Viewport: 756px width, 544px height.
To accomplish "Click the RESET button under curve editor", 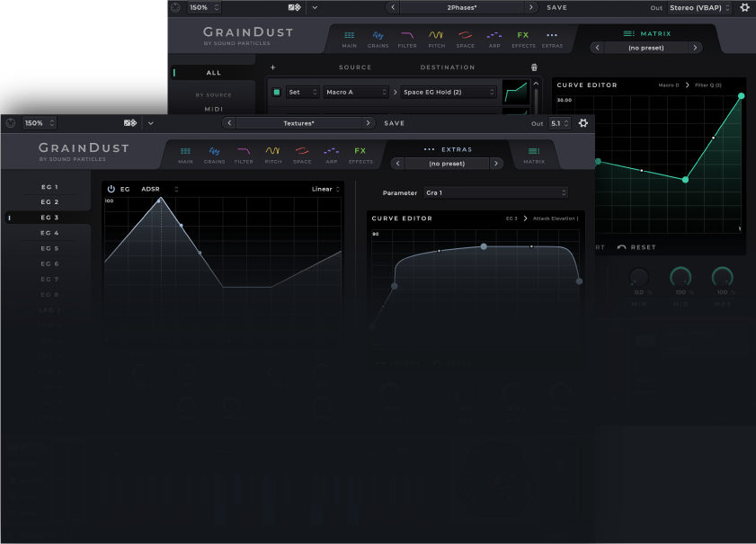I will pyautogui.click(x=636, y=247).
